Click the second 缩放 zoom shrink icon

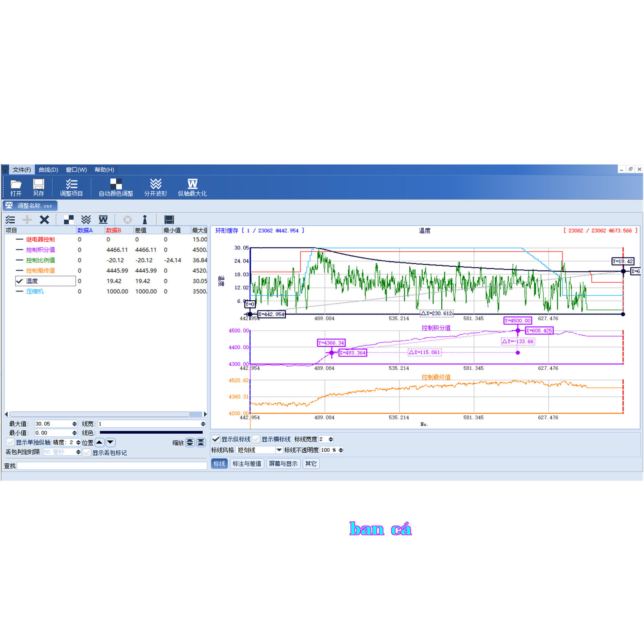click(201, 442)
